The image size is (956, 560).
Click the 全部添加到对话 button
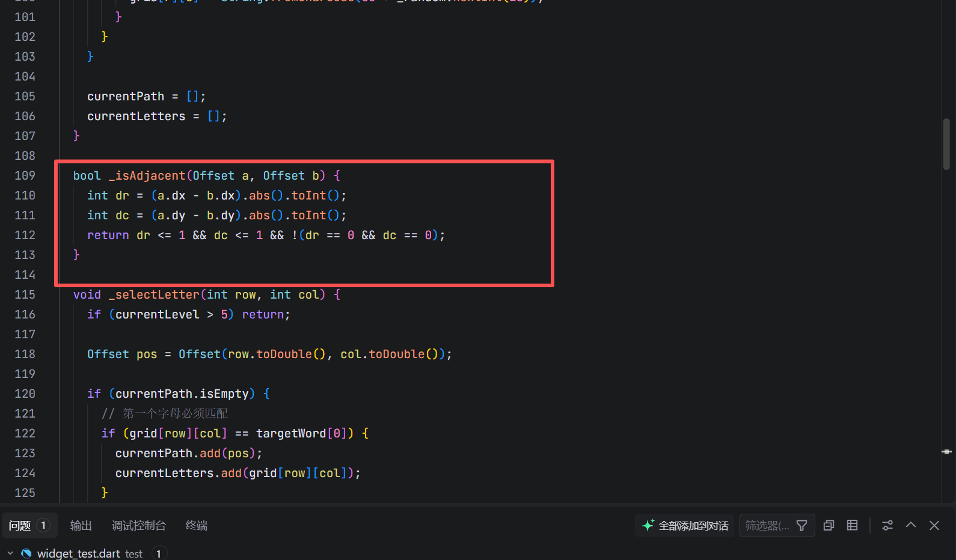click(x=685, y=526)
